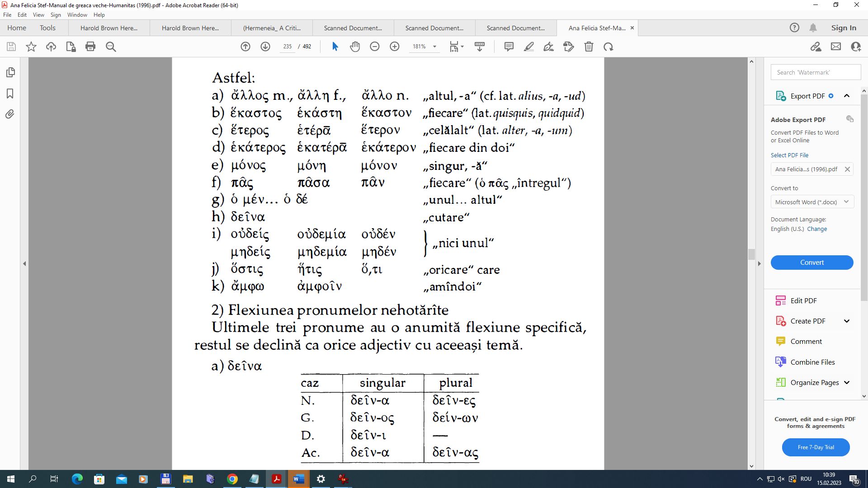This screenshot has height=488, width=868.
Task: Go to previous page arrow
Action: (245, 47)
